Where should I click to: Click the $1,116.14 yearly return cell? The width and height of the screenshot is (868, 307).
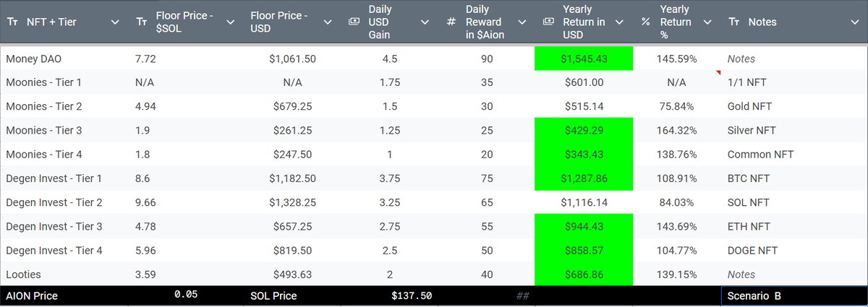tap(584, 202)
